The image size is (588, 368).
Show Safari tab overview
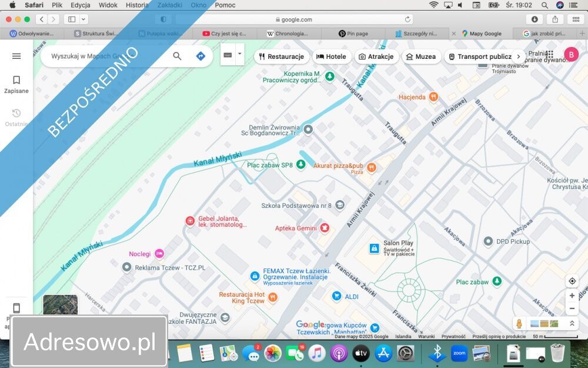pos(576,19)
